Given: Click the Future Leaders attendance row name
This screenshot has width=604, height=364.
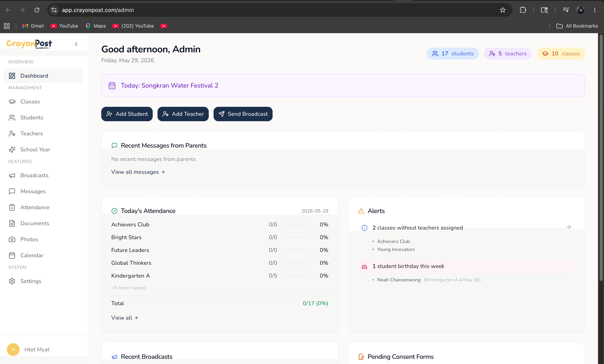Looking at the screenshot, I should (130, 250).
